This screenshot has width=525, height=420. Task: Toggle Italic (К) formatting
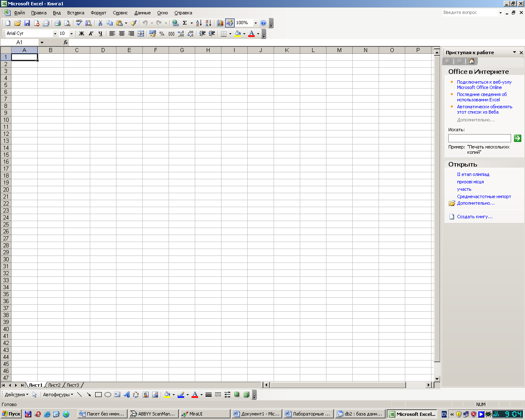click(91, 34)
